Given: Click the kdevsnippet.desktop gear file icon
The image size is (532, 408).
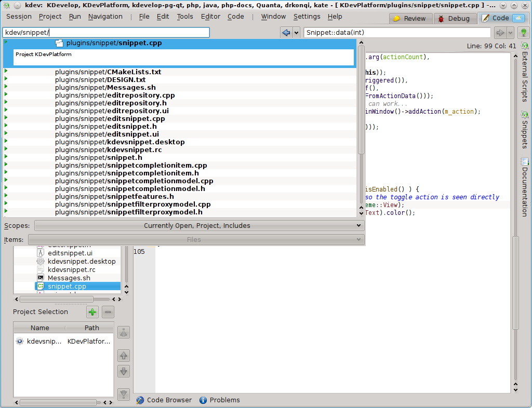Looking at the screenshot, I should [x=41, y=261].
